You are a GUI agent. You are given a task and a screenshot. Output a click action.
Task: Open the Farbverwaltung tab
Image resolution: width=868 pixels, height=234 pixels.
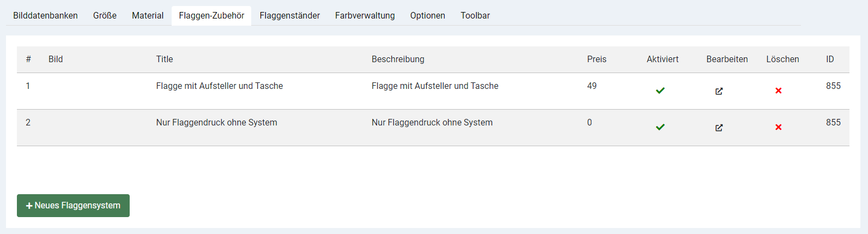pos(365,16)
